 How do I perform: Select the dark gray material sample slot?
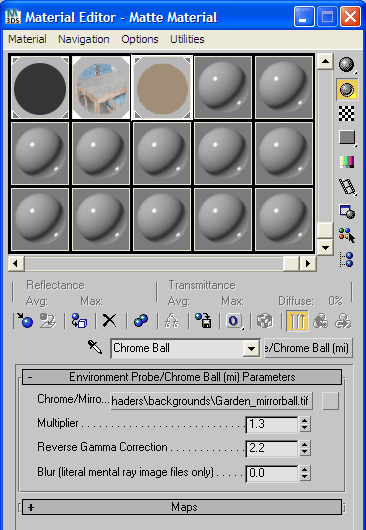pos(40,88)
